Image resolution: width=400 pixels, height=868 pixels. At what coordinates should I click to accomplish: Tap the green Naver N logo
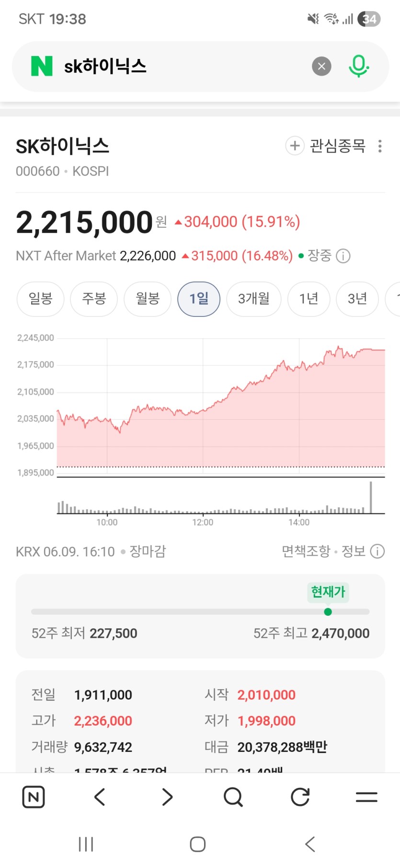pyautogui.click(x=42, y=66)
